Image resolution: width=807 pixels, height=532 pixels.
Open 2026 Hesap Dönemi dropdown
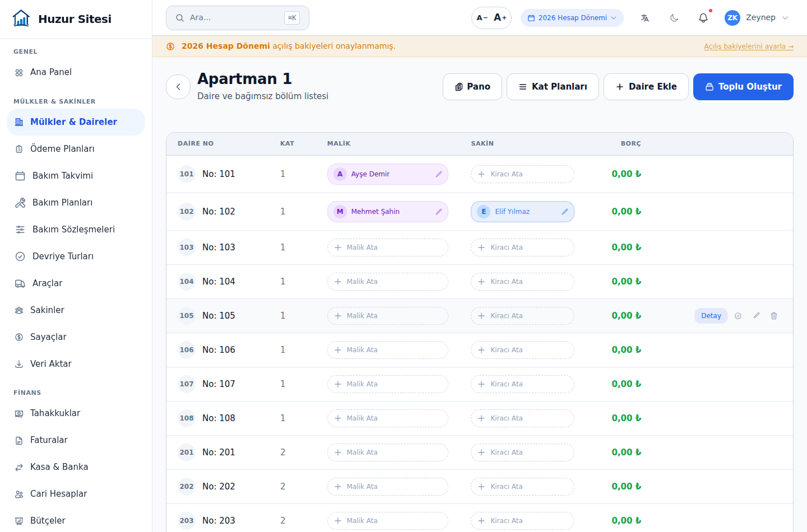click(x=572, y=18)
